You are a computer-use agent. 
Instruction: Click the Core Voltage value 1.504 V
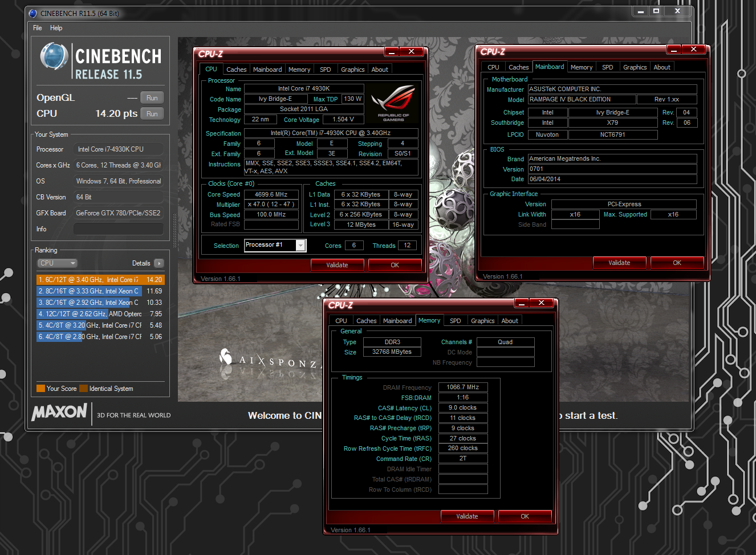tap(343, 120)
